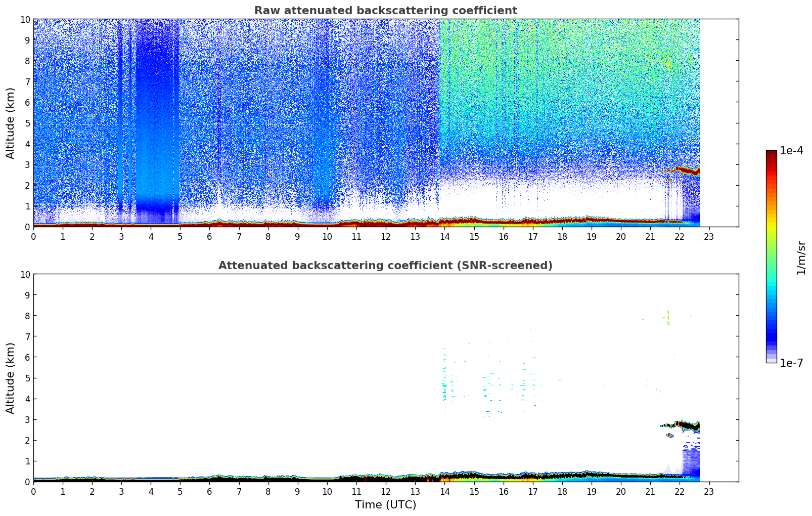812x516 pixels.
Task: Click the 'Time (UTC)' axis label
Action: point(385,504)
